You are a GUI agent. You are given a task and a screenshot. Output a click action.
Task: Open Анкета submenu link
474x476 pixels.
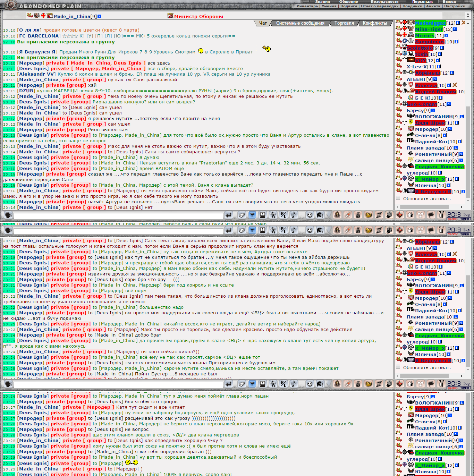433,6
